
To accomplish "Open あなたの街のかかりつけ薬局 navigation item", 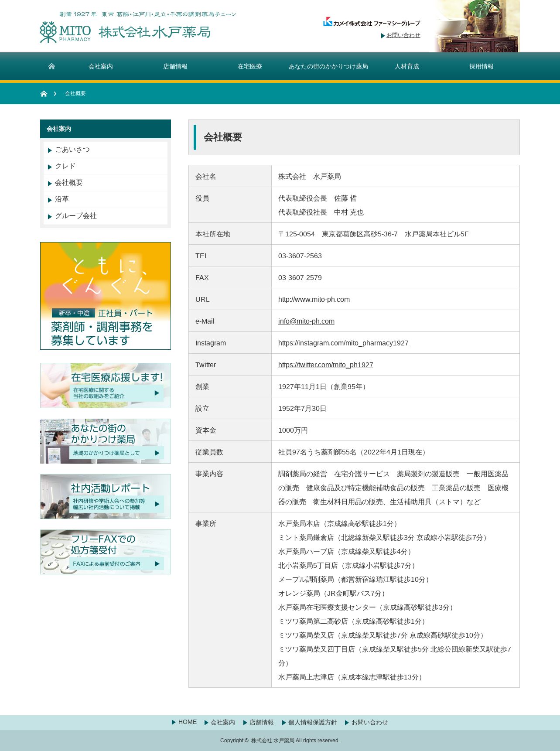I will pyautogui.click(x=328, y=66).
